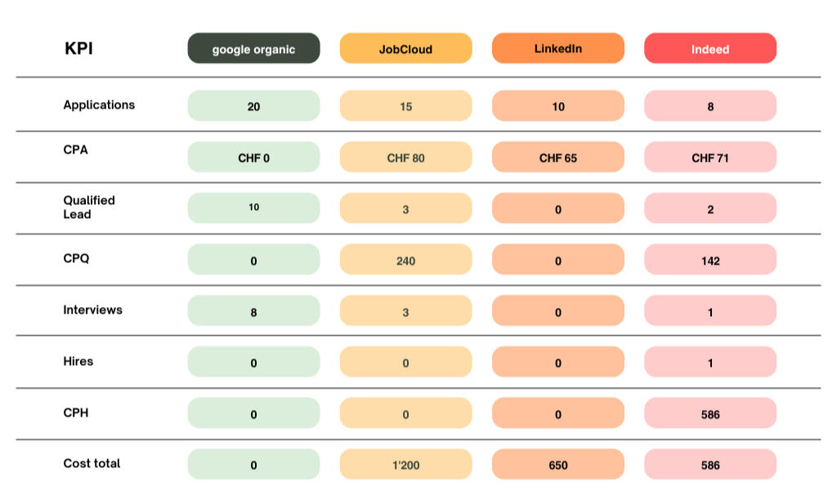Click LinkedIn CPA cell CHF 65
The image size is (837, 504).
pos(557,158)
